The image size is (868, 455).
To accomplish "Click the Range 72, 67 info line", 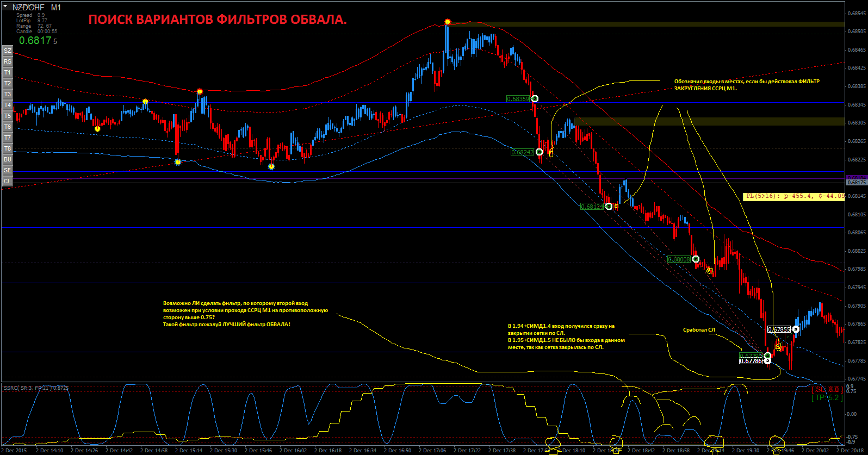I will click(34, 26).
